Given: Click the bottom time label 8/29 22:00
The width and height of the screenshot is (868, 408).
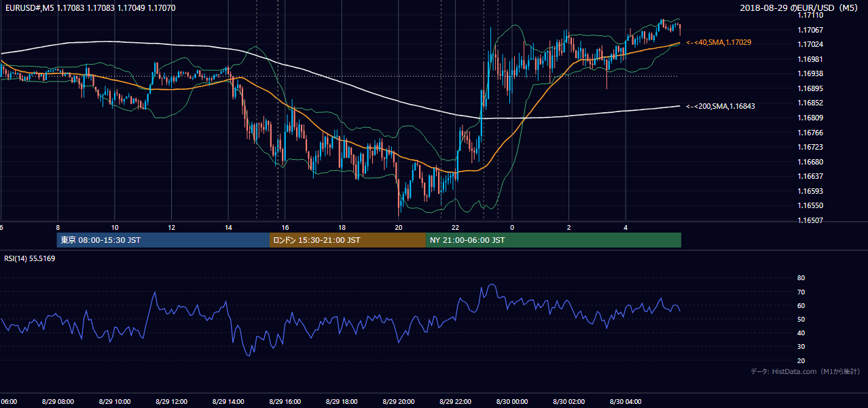Looking at the screenshot, I should pyautogui.click(x=456, y=402).
